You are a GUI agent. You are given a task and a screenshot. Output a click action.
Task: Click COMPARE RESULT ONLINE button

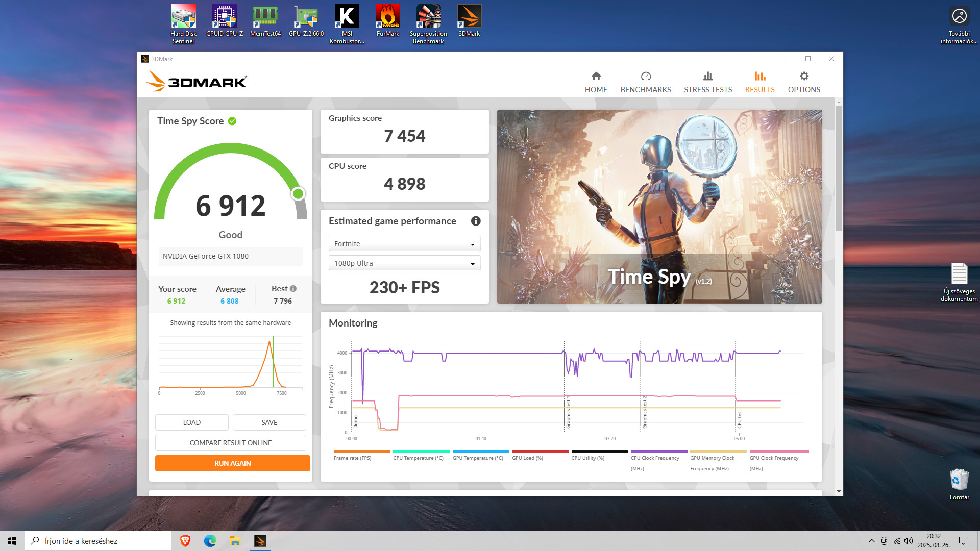(x=231, y=443)
